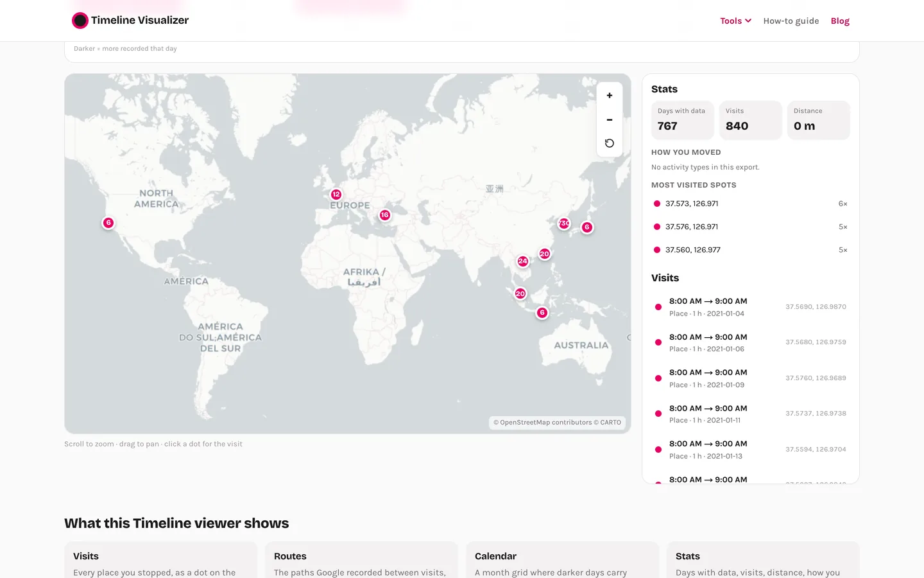The height and width of the screenshot is (578, 924).
Task: Click the 6 cluster marker over Japan
Action: coord(587,227)
